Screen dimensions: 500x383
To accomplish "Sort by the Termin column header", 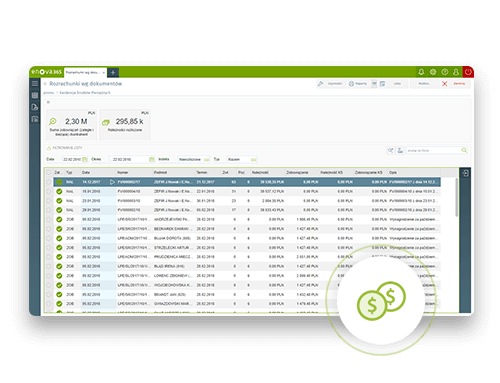I will tap(202, 172).
